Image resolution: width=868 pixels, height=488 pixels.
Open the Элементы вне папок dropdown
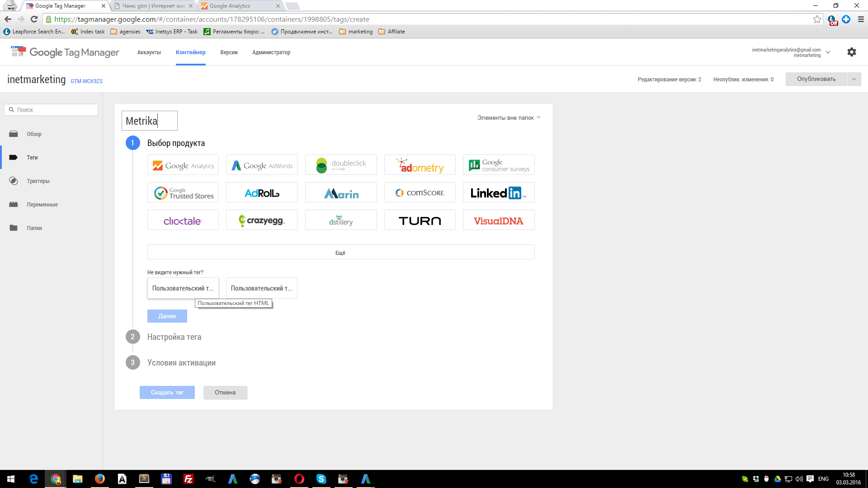click(x=509, y=117)
